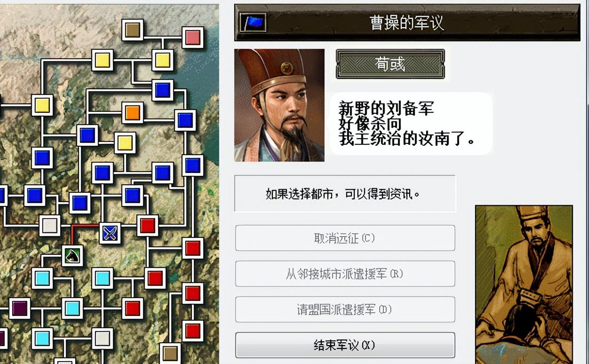Click the seated lord illustration
589x364 pixels.
[x=524, y=284]
